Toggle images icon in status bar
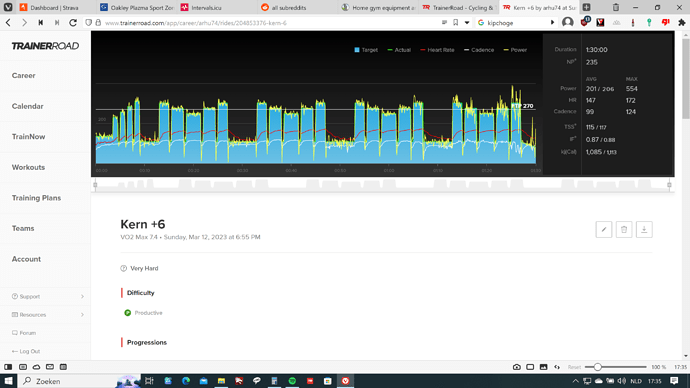This screenshot has width=690, height=388. click(x=543, y=367)
